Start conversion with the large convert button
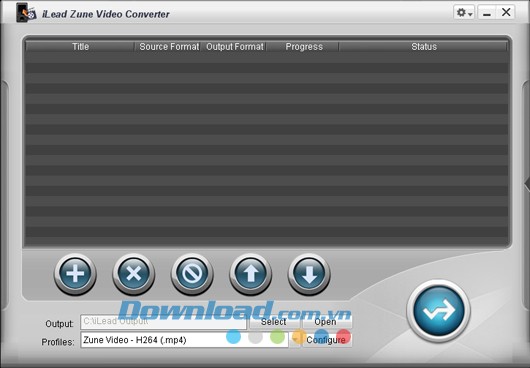This screenshot has width=530, height=368. click(x=439, y=311)
